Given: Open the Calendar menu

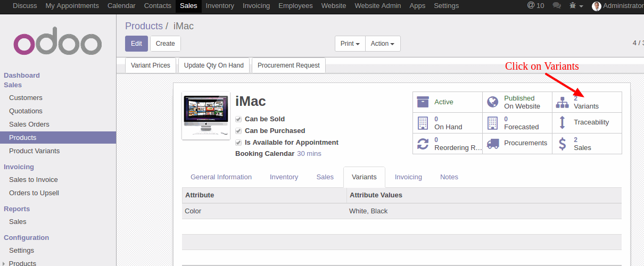Looking at the screenshot, I should point(121,6).
